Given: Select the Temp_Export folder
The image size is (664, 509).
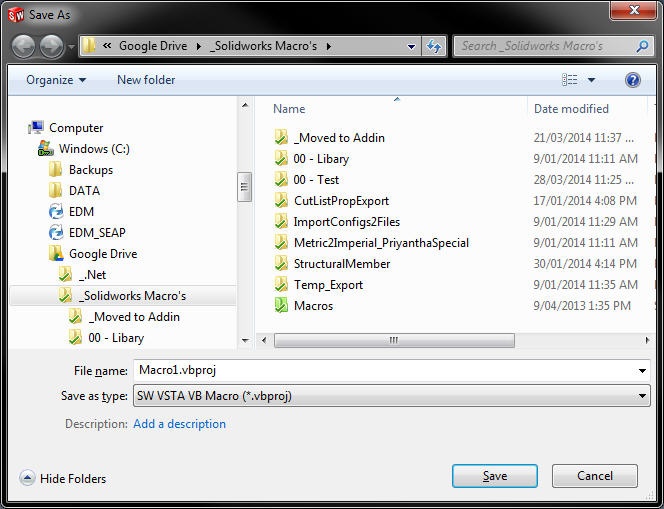Looking at the screenshot, I should tap(328, 285).
